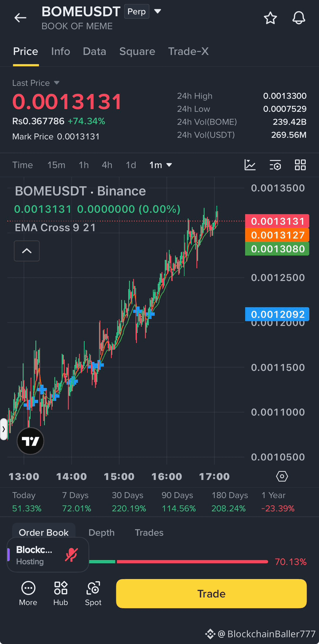The image size is (319, 644).
Task: Open the 1m interval dropdown
Action: (160, 165)
